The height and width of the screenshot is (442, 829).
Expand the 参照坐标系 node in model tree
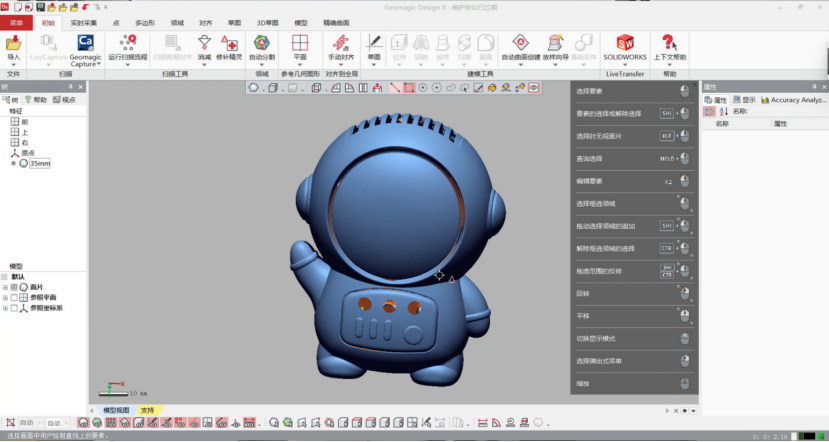(x=5, y=309)
